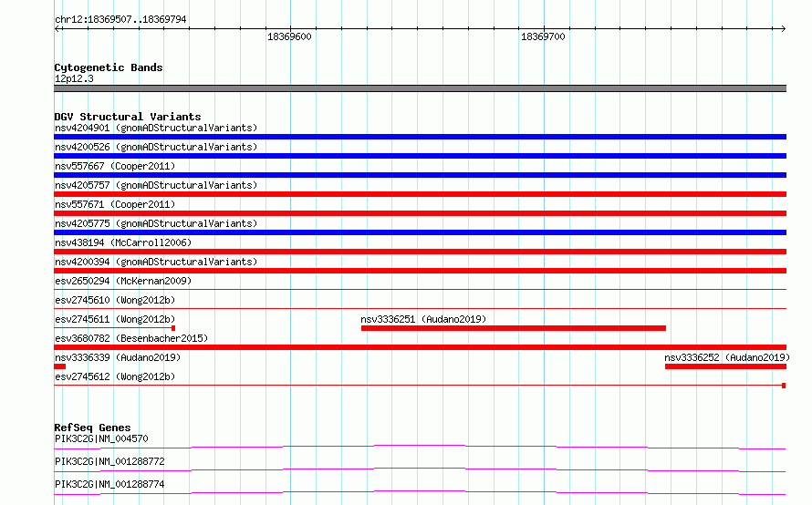The height and width of the screenshot is (505, 812).
Task: Open esv2745611 (Wong2012b) variant
Action: [x=115, y=319]
